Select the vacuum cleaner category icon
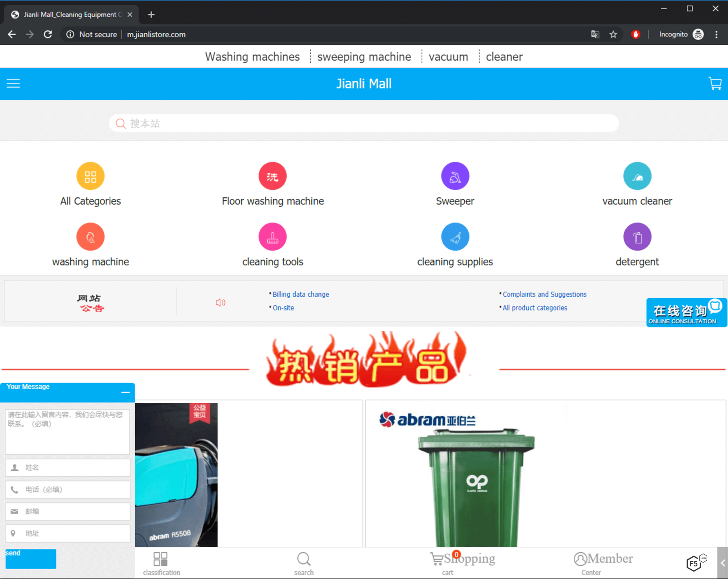Image resolution: width=728 pixels, height=579 pixels. coord(637,176)
